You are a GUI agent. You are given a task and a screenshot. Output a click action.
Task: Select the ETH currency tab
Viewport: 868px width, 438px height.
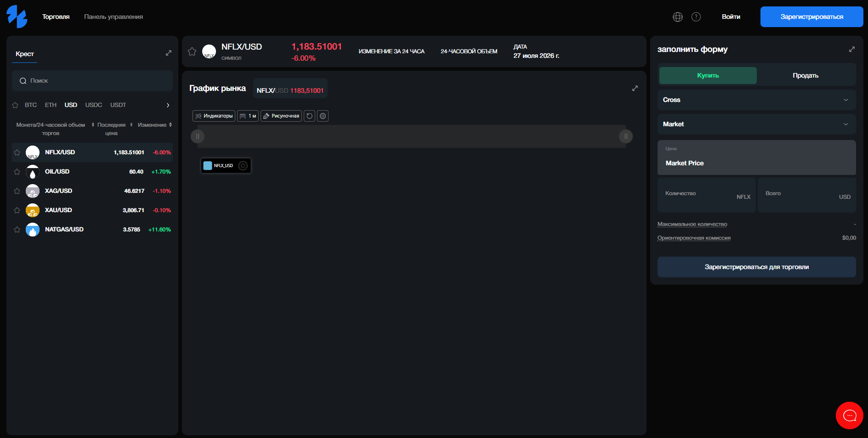(51, 105)
